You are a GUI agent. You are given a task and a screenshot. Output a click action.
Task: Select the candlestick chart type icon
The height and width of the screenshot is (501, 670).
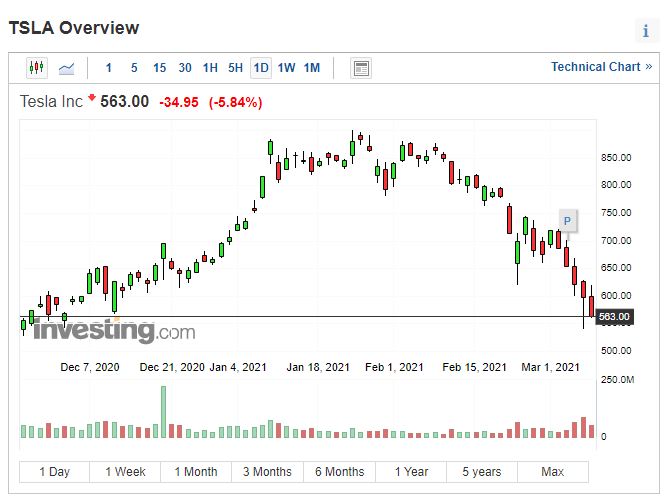37,68
